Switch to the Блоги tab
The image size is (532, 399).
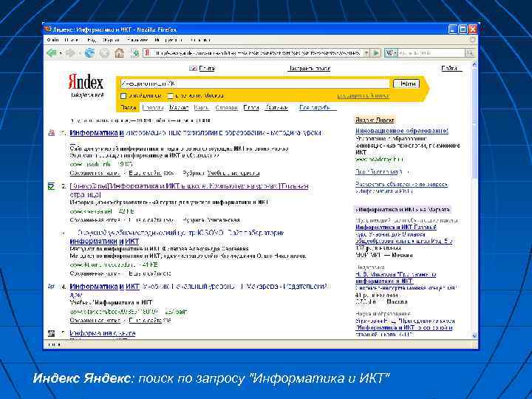tap(251, 108)
